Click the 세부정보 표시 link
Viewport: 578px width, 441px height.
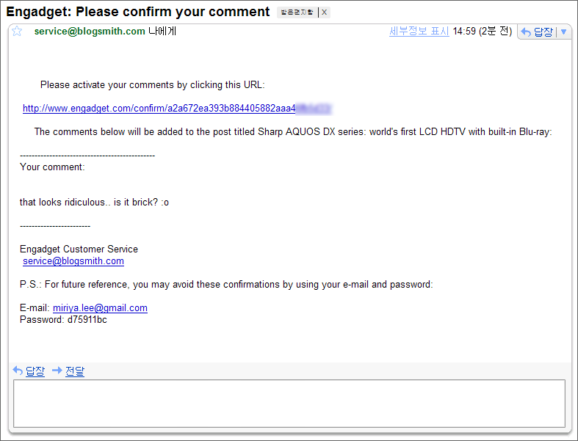point(419,31)
